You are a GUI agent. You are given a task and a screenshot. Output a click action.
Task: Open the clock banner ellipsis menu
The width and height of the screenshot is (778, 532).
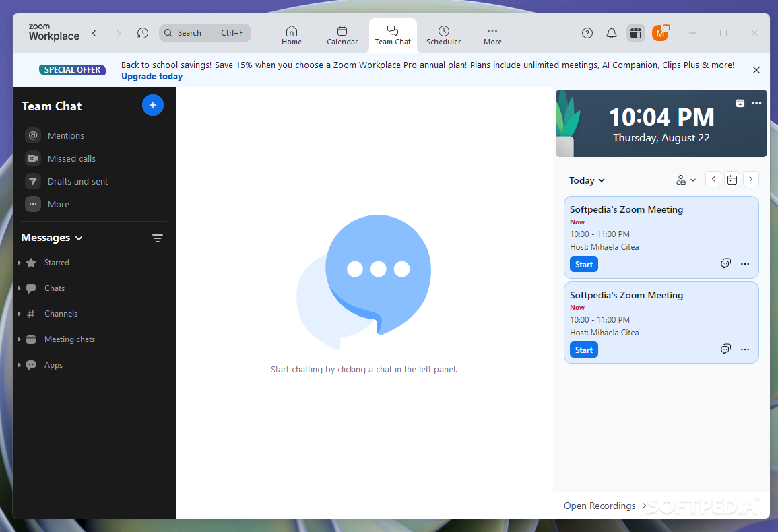[756, 103]
